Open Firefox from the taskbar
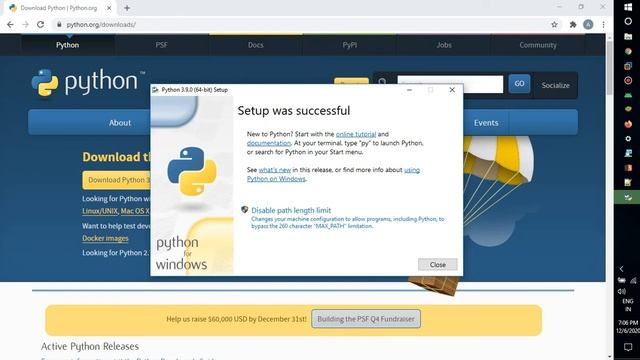The width and height of the screenshot is (640, 360). tap(628, 124)
